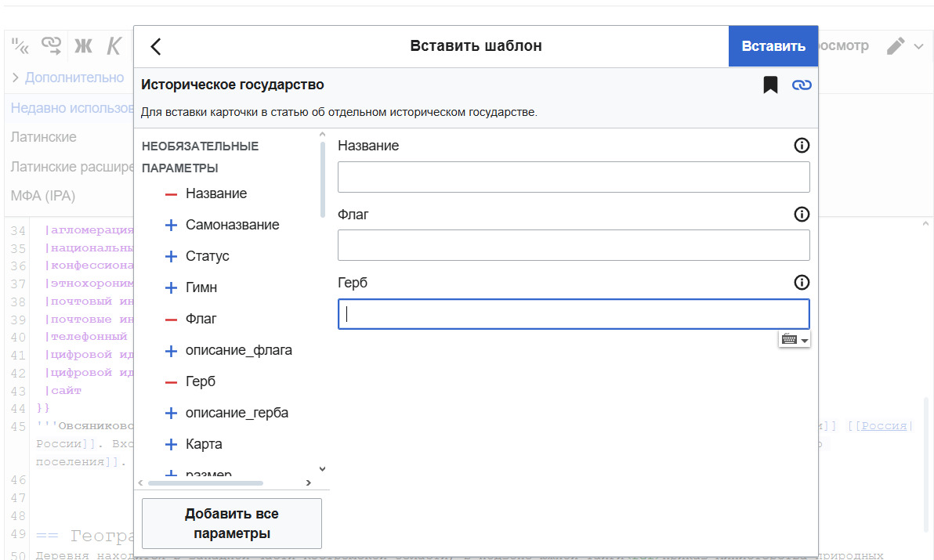Click the parameter list vertical scrollbar thumb
Screen dimensions: 934x560
click(x=322, y=179)
